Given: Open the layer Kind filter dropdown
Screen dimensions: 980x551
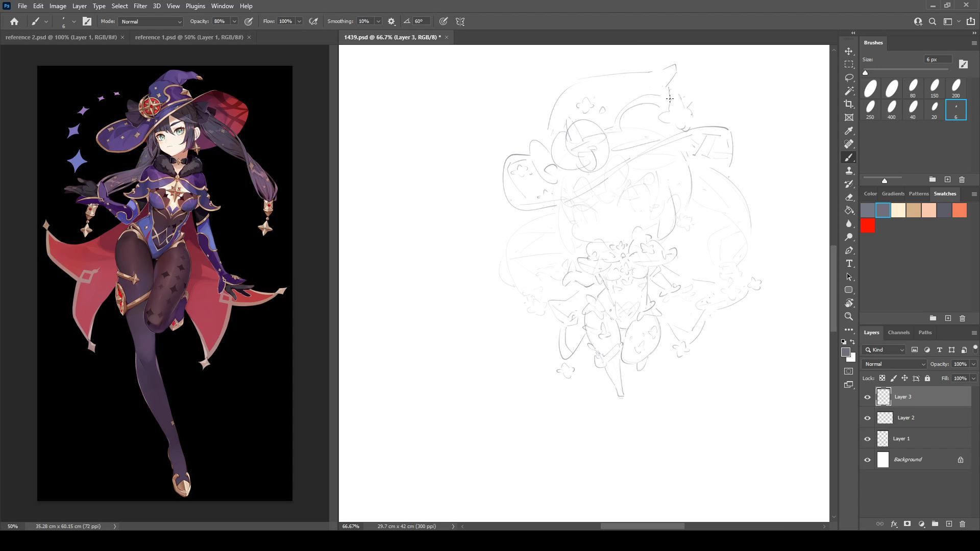Looking at the screenshot, I should tap(884, 349).
